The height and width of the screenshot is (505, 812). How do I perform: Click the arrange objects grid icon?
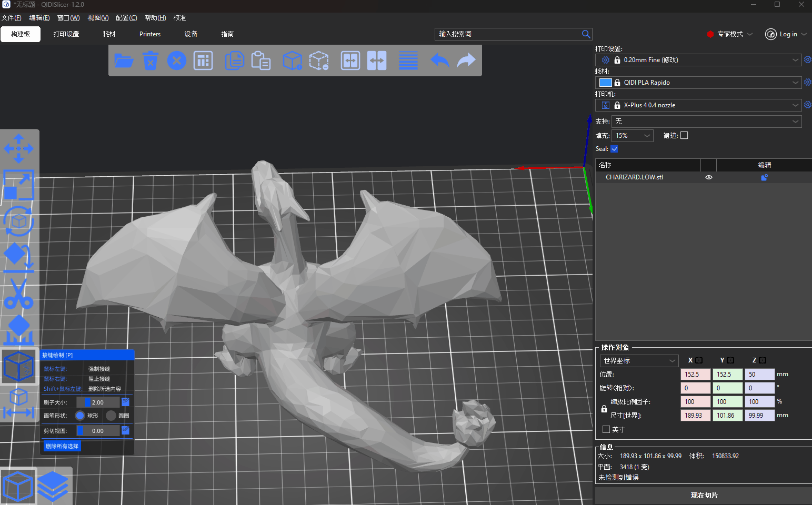tap(203, 60)
